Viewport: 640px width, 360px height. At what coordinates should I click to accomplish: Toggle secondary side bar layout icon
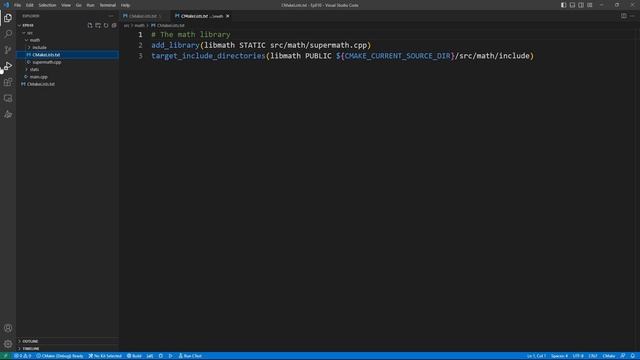581,5
